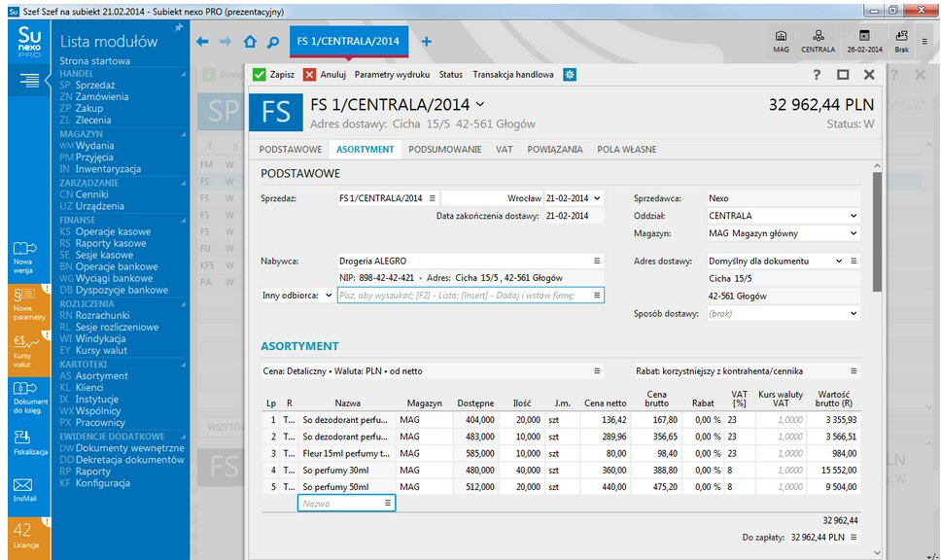Click the CENTRALA branch icon
This screenshot has width=941, height=560.
coord(819,40)
